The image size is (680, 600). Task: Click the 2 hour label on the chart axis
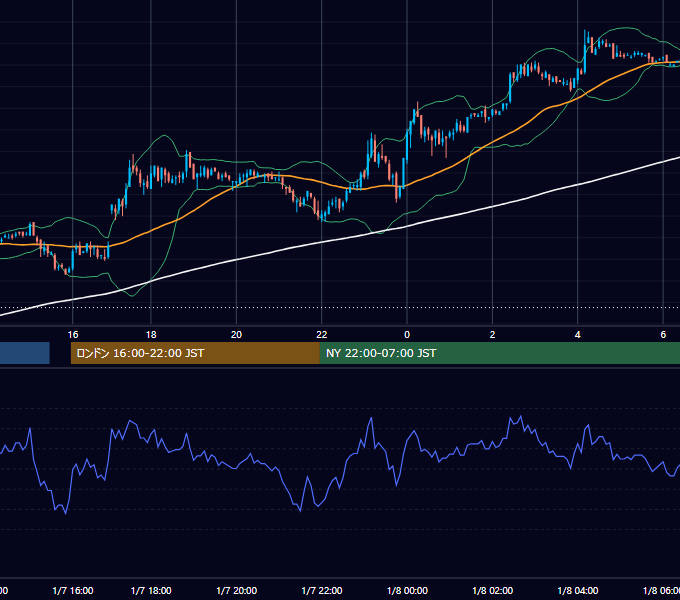click(x=492, y=335)
